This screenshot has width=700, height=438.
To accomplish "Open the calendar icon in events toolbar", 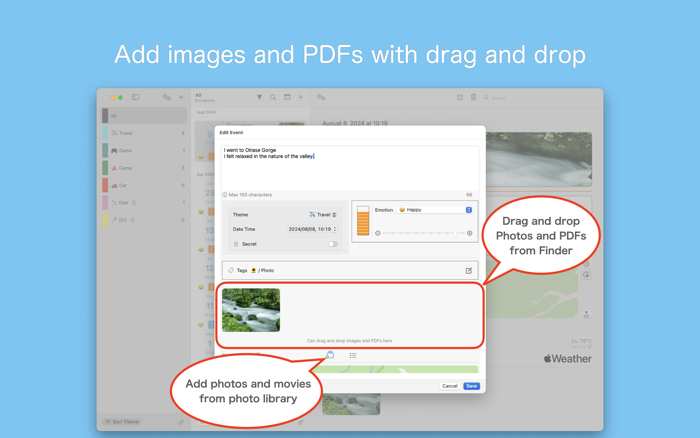I will point(287,97).
